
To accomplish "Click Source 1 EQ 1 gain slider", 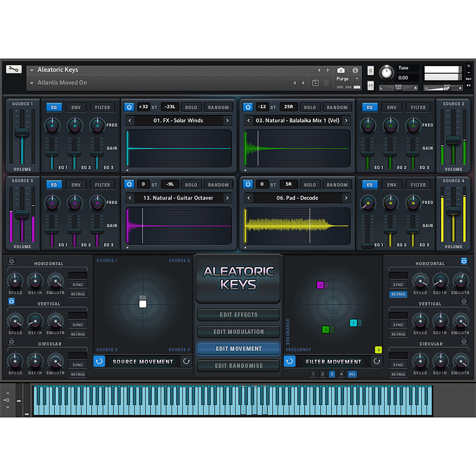I will coord(52,154).
